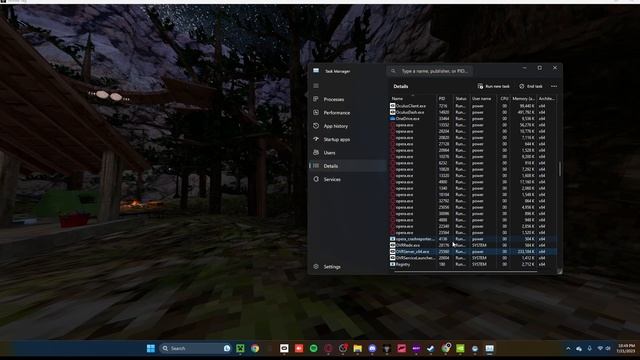Focus the Task Manager search box

tap(430, 71)
